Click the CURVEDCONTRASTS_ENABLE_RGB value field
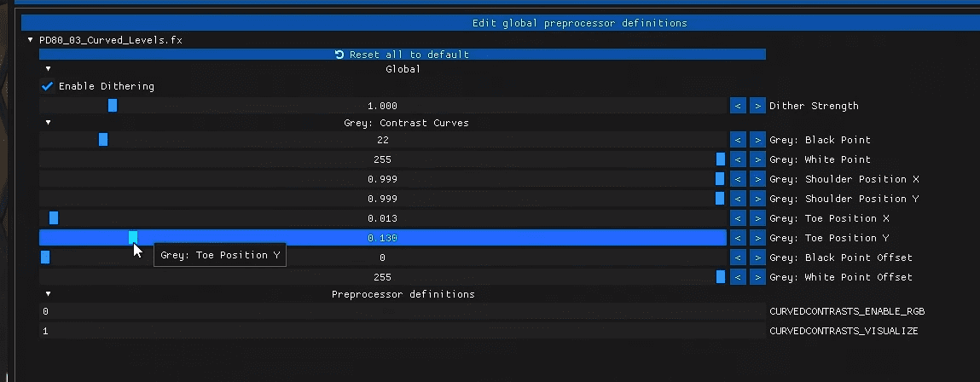 point(403,311)
